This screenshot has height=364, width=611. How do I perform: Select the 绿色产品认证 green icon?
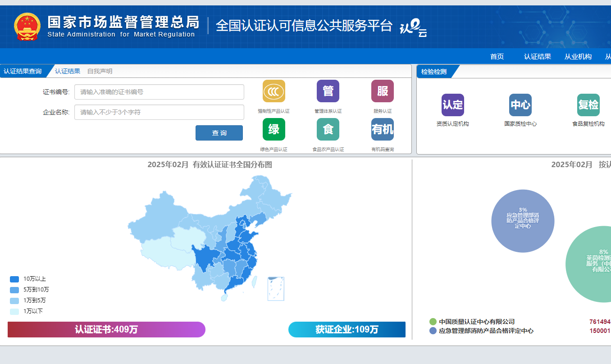274,129
